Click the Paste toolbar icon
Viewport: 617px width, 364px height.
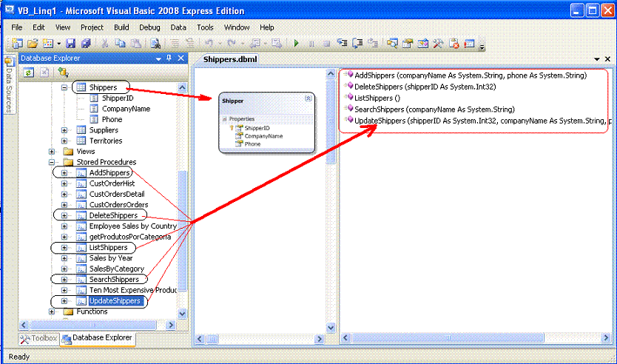click(135, 44)
